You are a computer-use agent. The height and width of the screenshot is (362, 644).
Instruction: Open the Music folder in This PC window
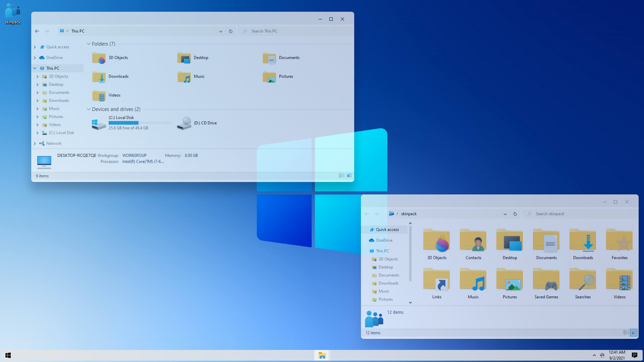coord(191,77)
